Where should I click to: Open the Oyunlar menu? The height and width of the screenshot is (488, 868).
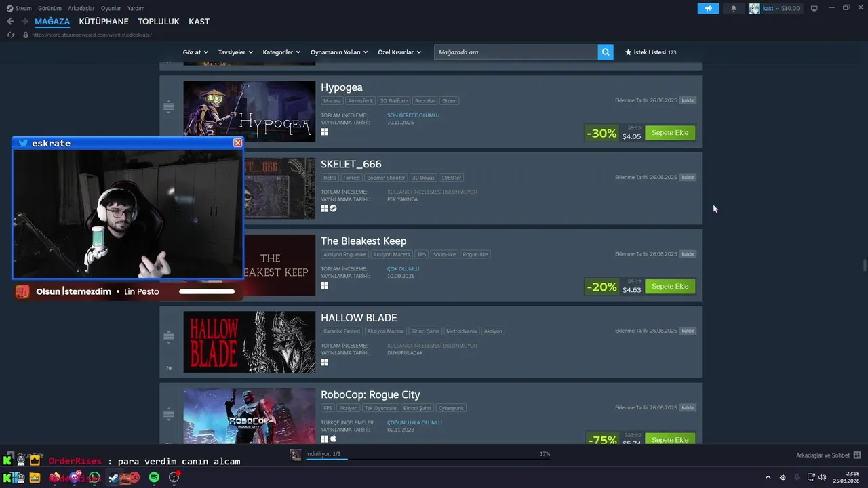(x=111, y=8)
